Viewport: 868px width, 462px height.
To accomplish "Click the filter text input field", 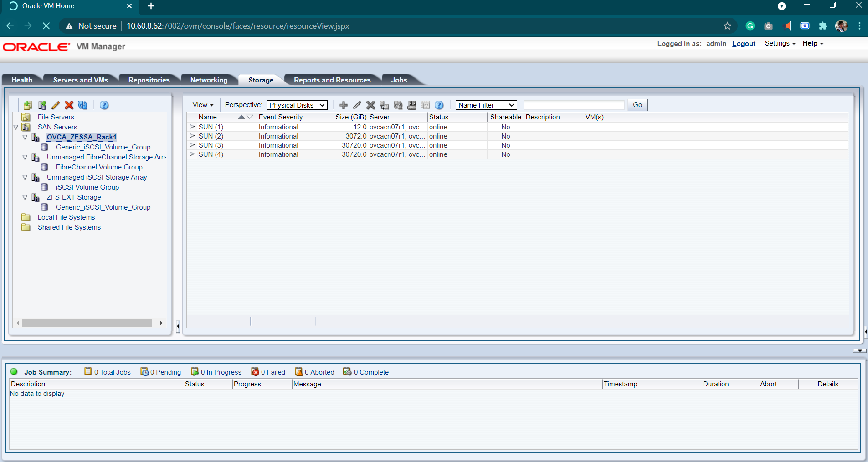I will [574, 105].
